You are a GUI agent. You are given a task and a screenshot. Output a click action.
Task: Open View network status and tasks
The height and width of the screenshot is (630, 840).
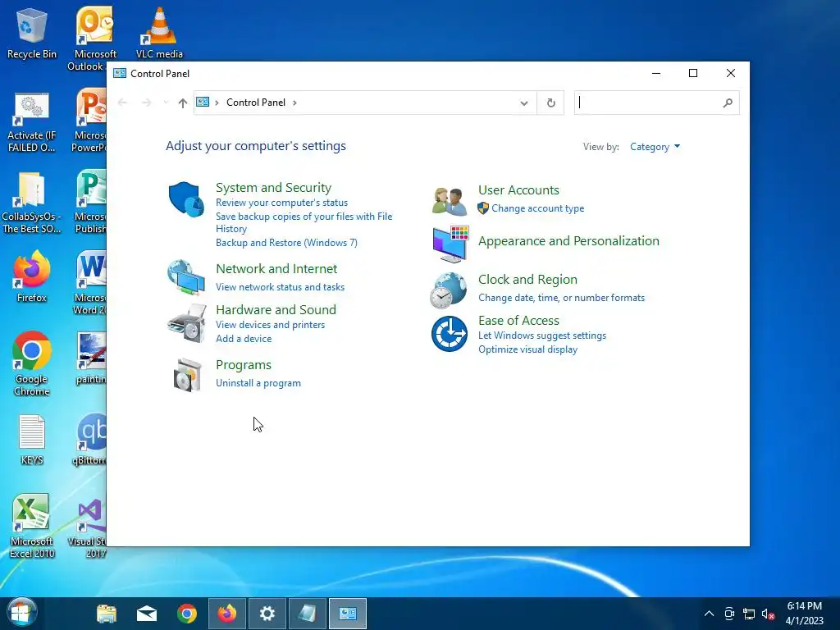[280, 287]
